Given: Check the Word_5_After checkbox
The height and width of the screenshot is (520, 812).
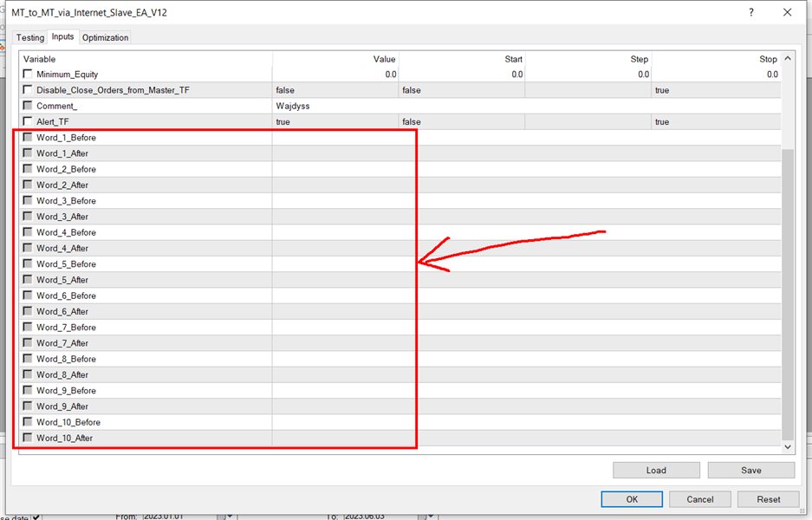Looking at the screenshot, I should (x=29, y=280).
